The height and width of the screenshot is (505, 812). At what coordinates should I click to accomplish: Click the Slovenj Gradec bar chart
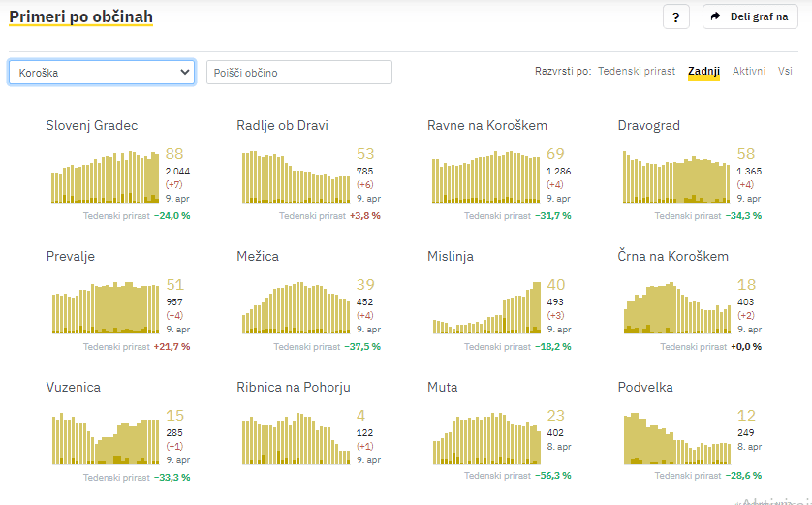[105, 176]
